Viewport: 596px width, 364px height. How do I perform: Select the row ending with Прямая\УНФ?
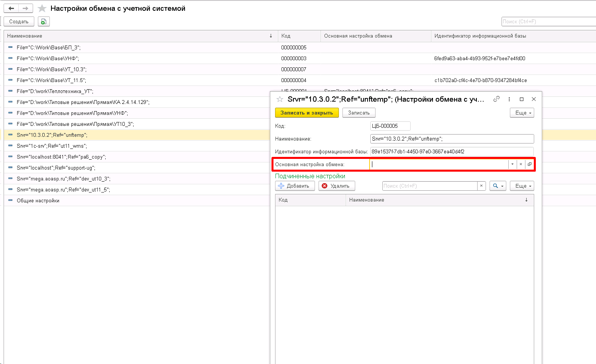137,113
